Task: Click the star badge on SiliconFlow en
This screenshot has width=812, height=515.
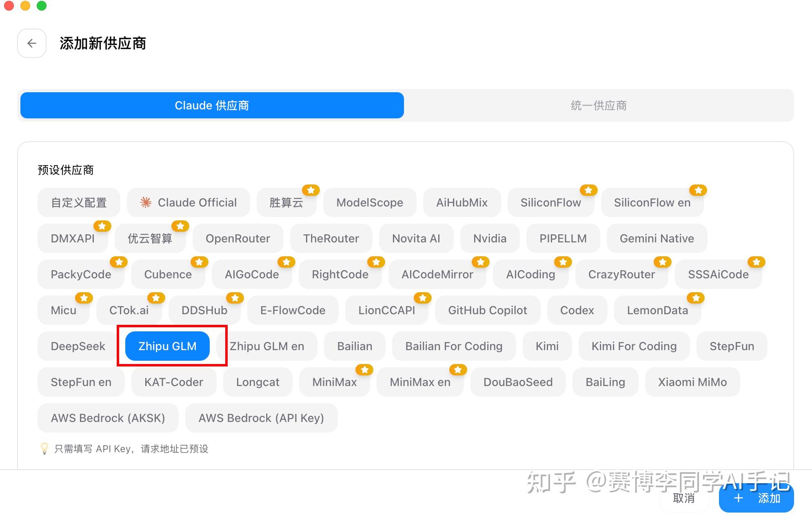Action: pos(698,190)
